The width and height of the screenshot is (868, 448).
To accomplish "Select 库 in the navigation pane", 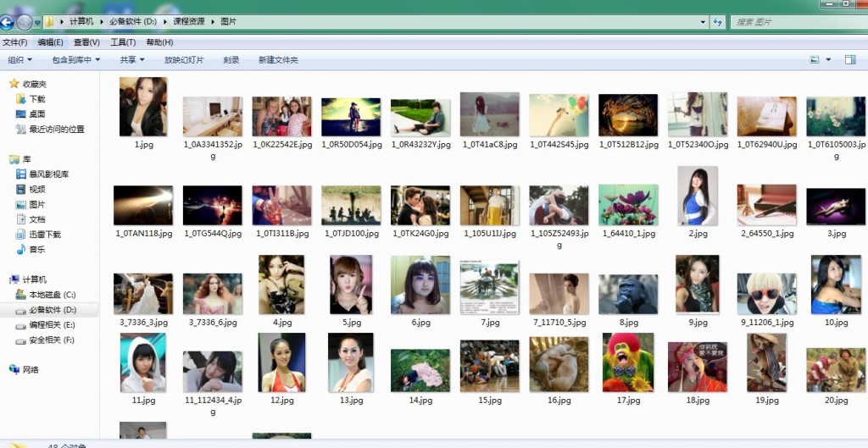I will [20, 159].
